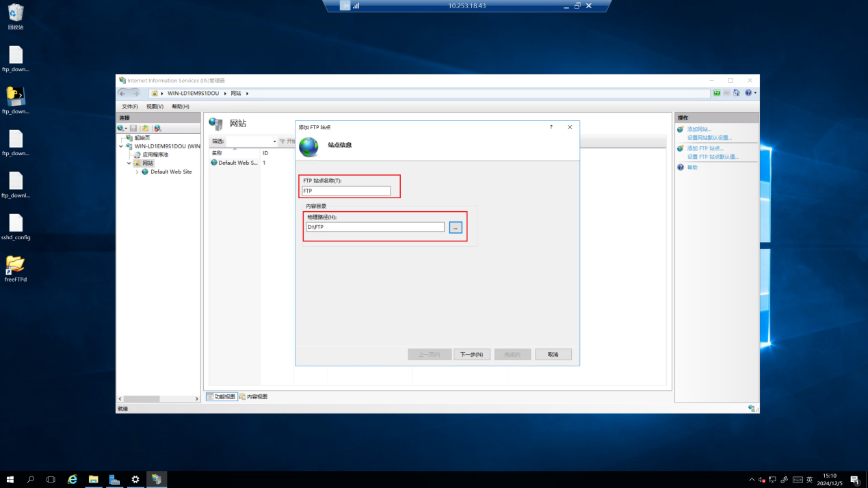Viewport: 868px width, 488px height.
Task: Click the 物理路径 input field
Action: [375, 227]
